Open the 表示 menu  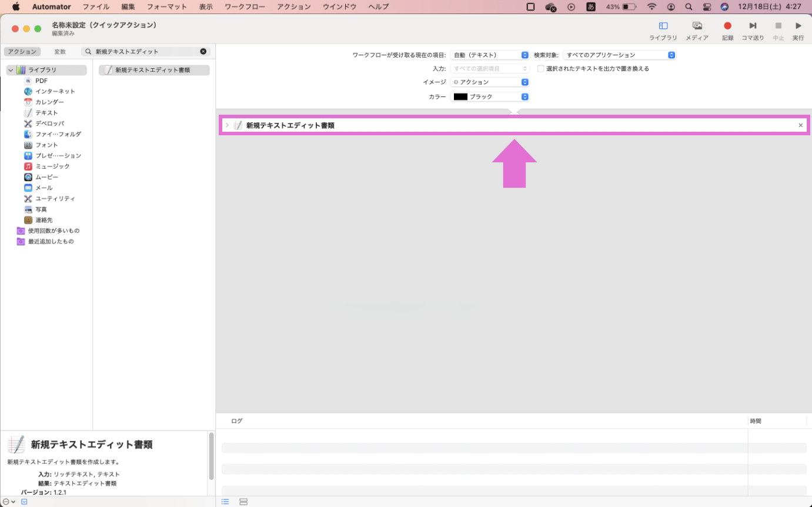click(x=206, y=7)
